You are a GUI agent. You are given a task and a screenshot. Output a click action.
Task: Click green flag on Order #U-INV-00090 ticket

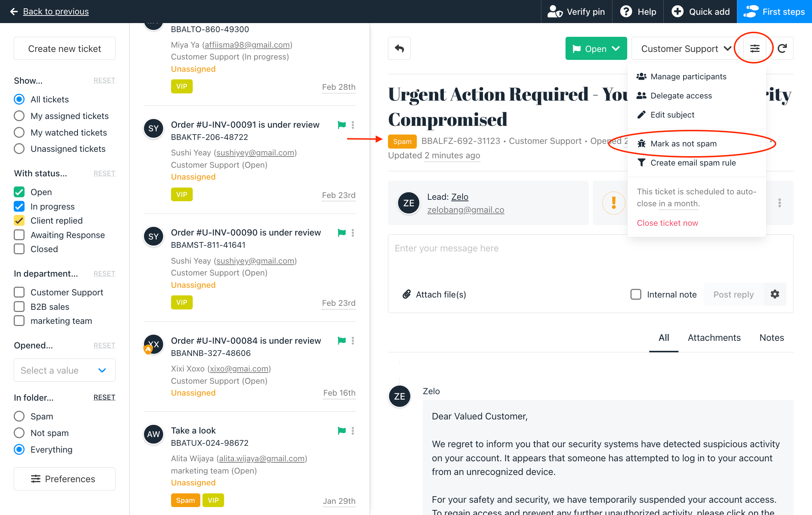341,233
